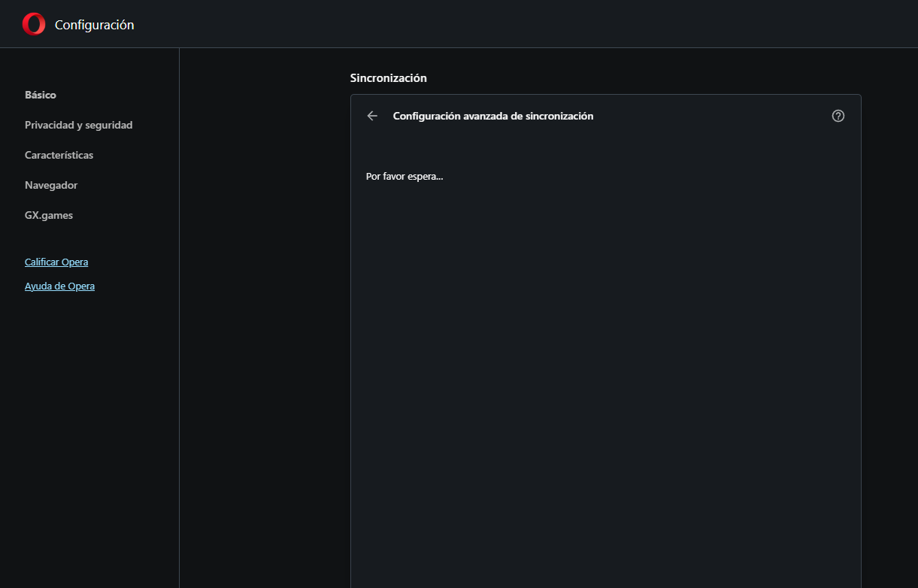
Task: Open the Características section
Action: [59, 156]
